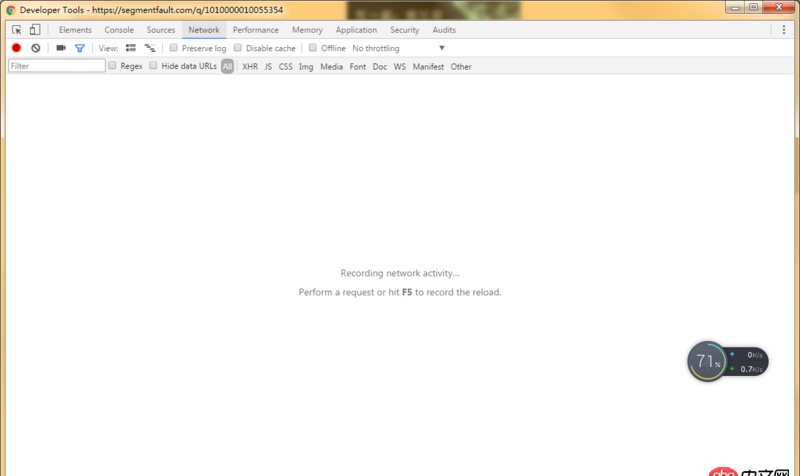
Task: Toggle the device toolbar icon
Action: point(35,30)
